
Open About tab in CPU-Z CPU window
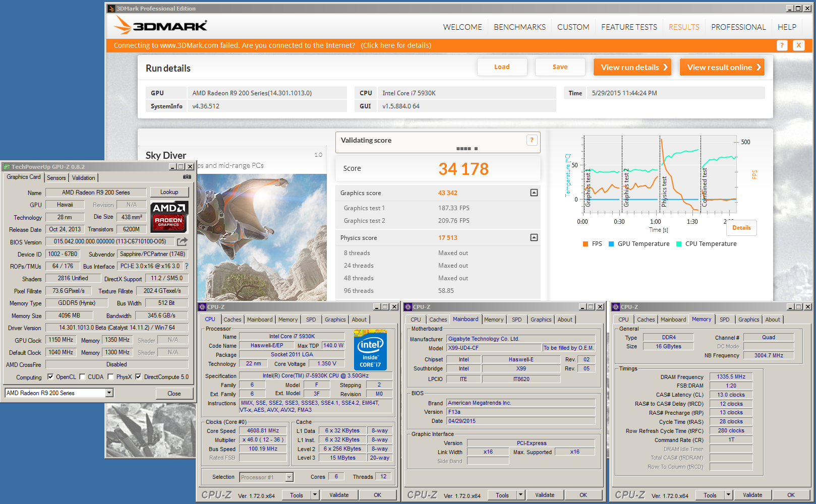pyautogui.click(x=359, y=320)
